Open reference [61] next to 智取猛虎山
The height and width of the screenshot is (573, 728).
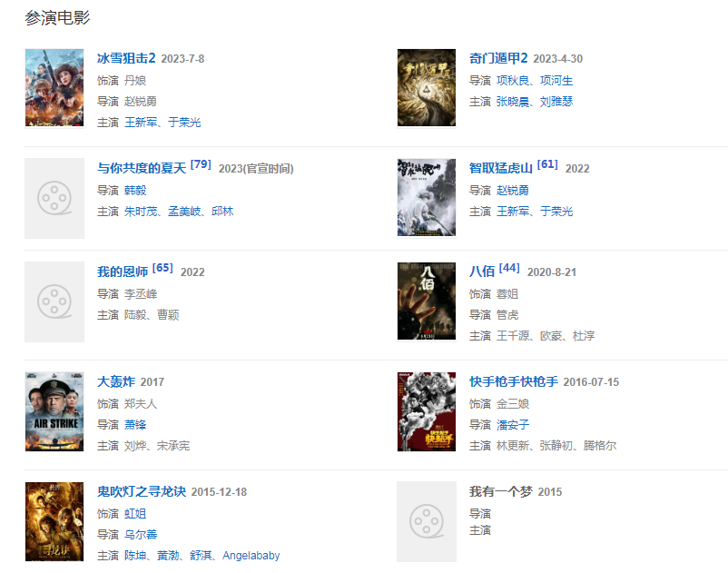547,164
